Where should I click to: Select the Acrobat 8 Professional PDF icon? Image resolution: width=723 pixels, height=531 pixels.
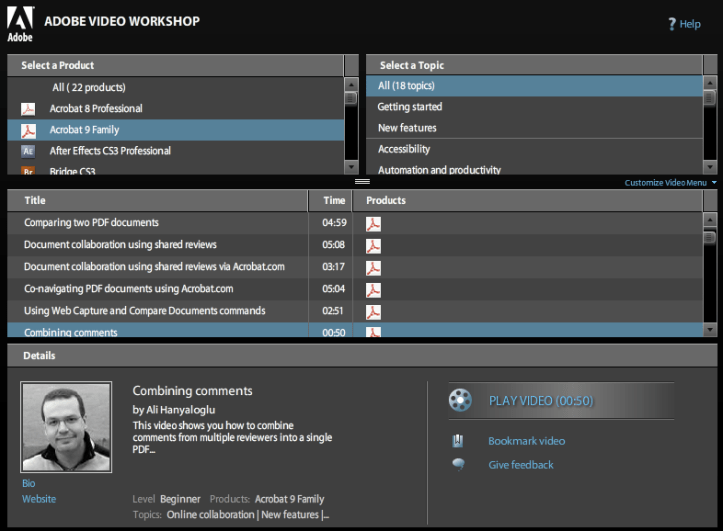click(x=28, y=109)
